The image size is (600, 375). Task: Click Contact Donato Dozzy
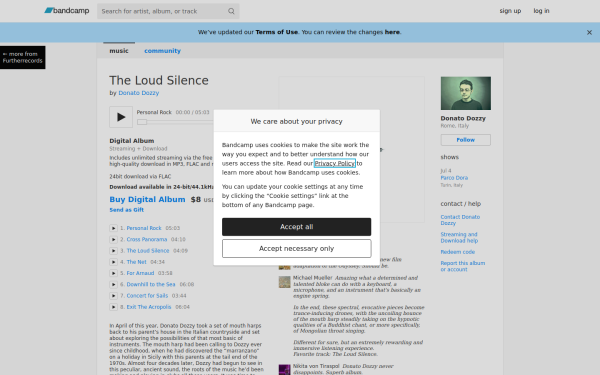click(x=460, y=220)
